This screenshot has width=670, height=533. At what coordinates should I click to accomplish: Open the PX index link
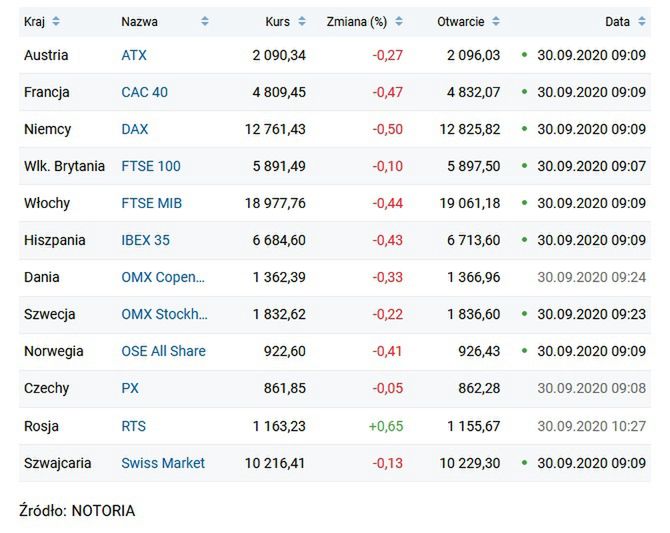130,388
